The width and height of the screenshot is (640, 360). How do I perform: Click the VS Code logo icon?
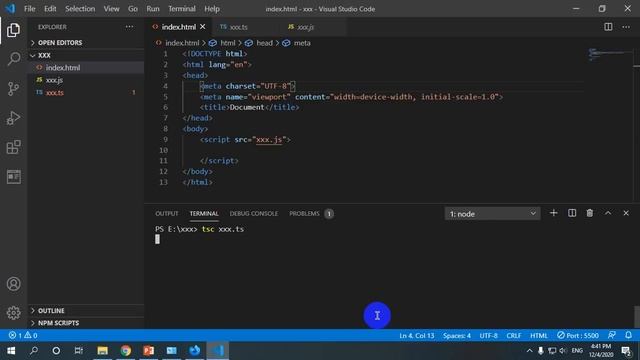(10, 9)
